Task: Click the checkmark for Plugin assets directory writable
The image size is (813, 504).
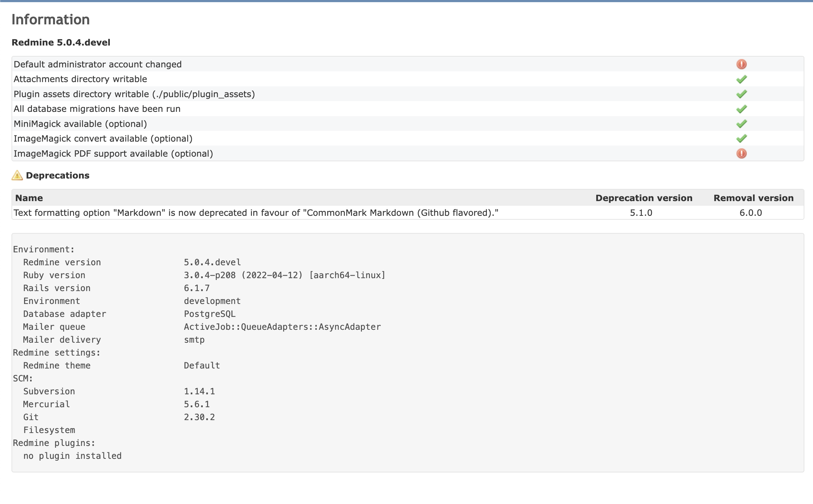Action: [741, 94]
